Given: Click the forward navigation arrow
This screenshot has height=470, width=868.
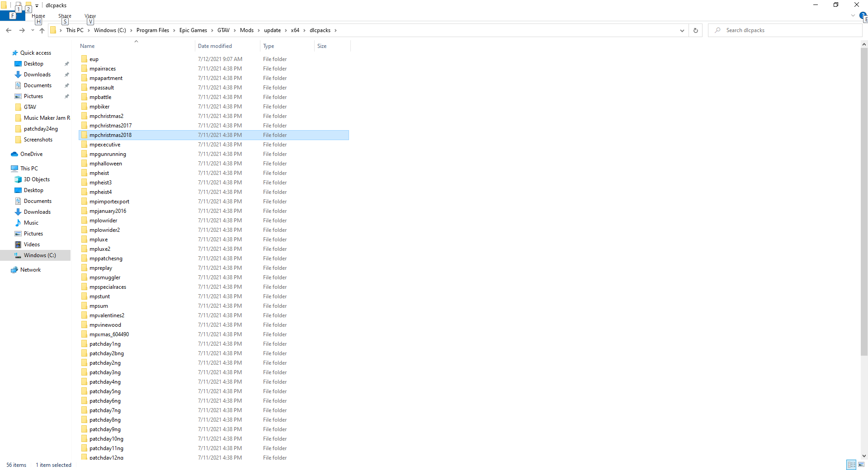Looking at the screenshot, I should (22, 30).
